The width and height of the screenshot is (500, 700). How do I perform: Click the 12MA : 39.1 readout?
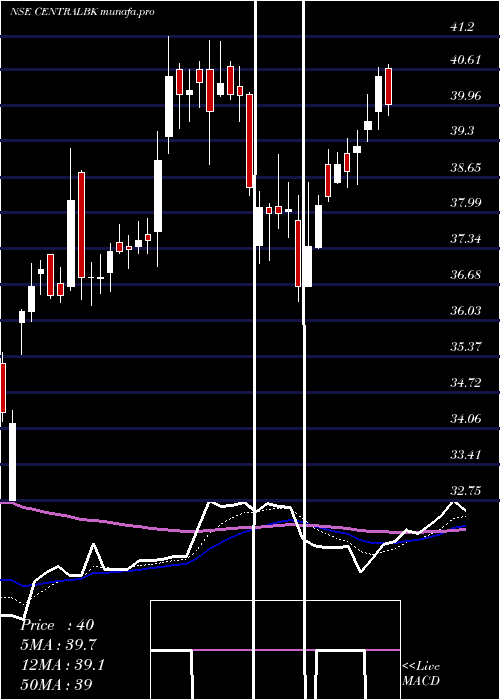tap(63, 665)
